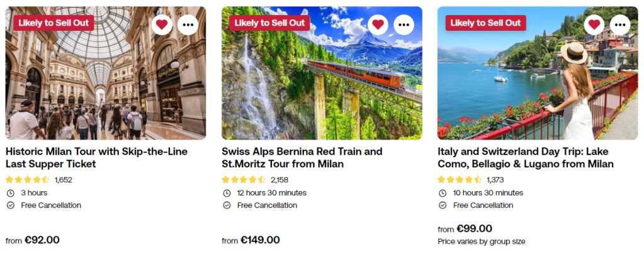This screenshot has width=644, height=257.
Task: Click star rating with 2,158 reviews
Action: [244, 180]
